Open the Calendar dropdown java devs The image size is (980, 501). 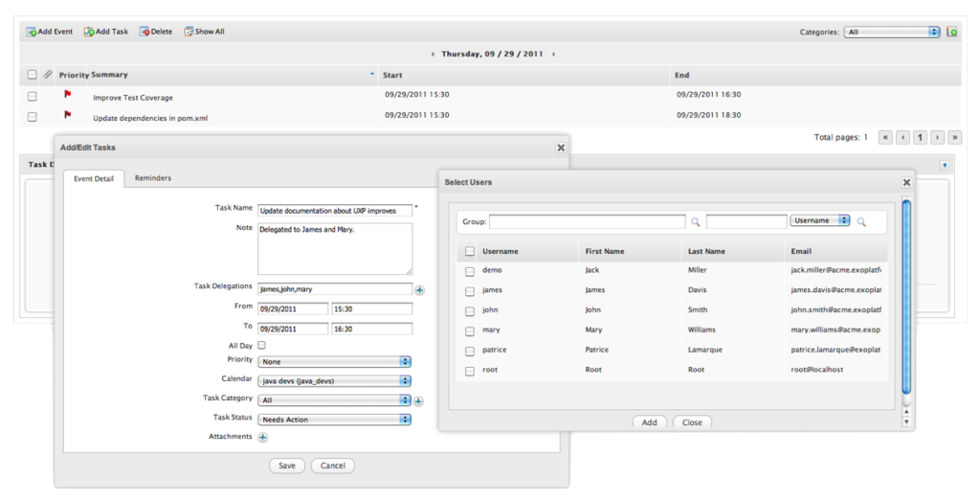[x=334, y=381]
